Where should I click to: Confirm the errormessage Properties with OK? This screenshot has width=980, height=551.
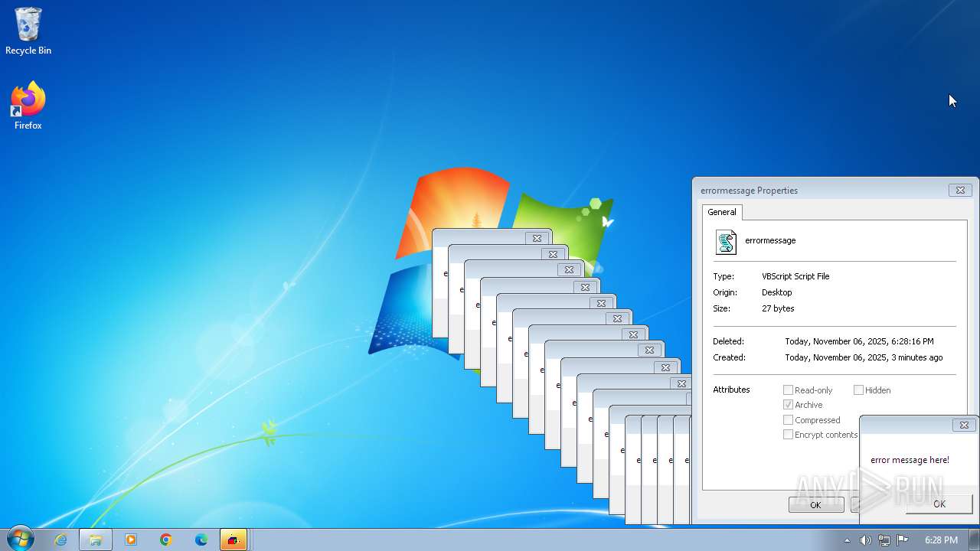tap(816, 505)
